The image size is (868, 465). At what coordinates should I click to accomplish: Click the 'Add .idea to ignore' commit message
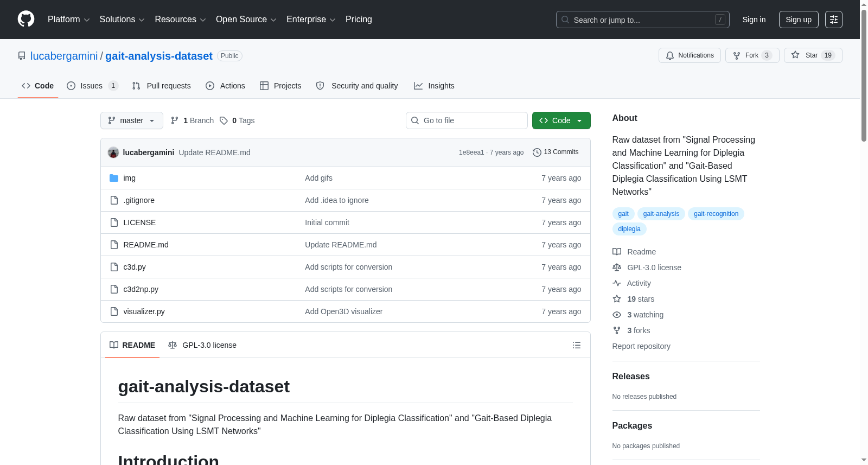click(337, 200)
